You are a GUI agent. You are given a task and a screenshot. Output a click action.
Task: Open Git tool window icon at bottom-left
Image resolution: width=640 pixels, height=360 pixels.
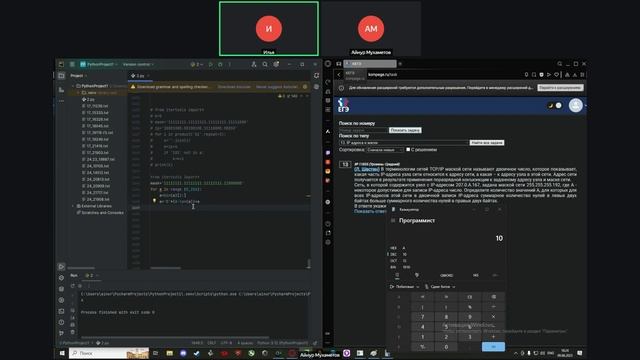[x=61, y=333]
